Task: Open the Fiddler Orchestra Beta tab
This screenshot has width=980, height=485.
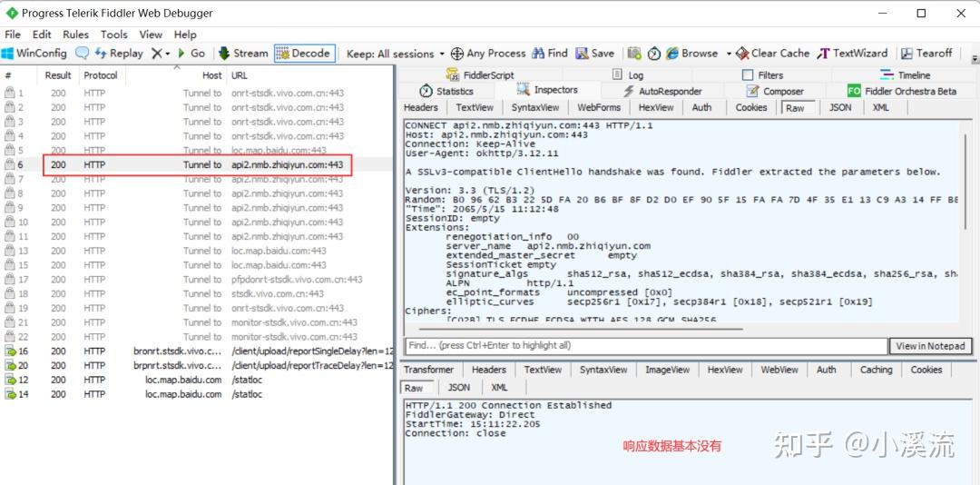Action: [902, 91]
